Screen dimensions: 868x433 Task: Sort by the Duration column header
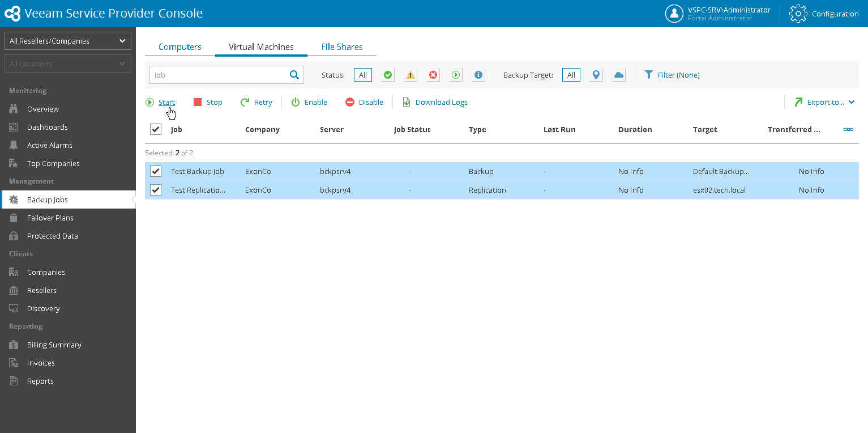[635, 129]
